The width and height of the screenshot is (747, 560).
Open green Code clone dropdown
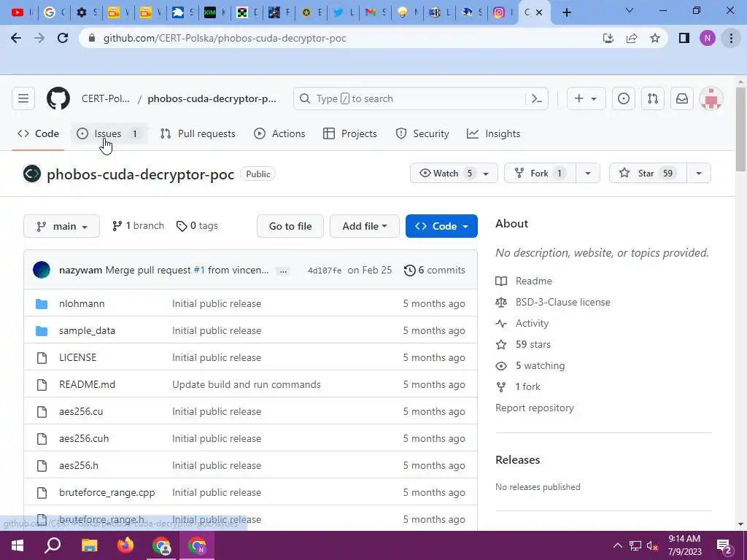pos(441,226)
